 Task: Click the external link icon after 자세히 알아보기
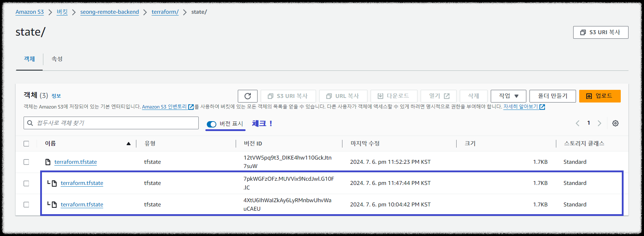(x=542, y=107)
